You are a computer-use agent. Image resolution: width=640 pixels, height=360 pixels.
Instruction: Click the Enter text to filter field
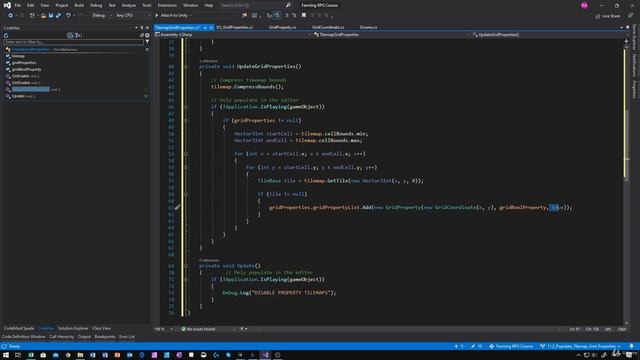point(74,42)
